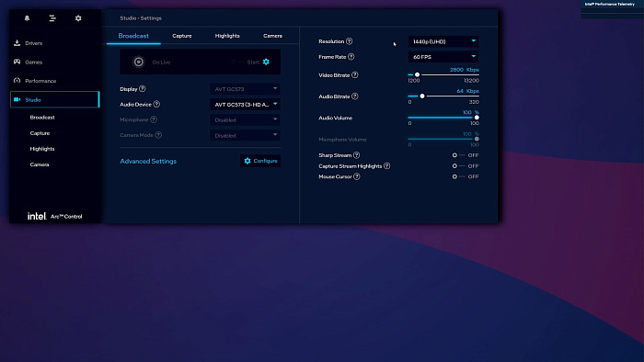Click help icon next to Frame Rate
Screen dimensions: 644x362
351,57
